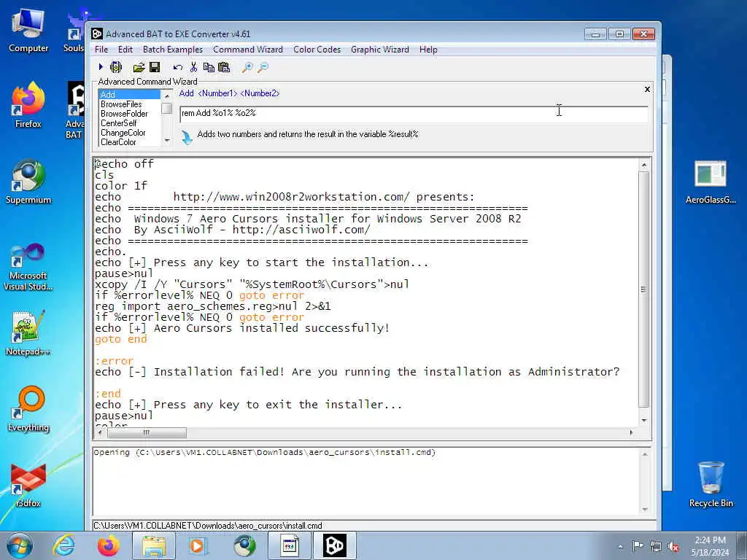Click the Opening install.cmd log line
The height and width of the screenshot is (560, 747).
click(x=264, y=452)
